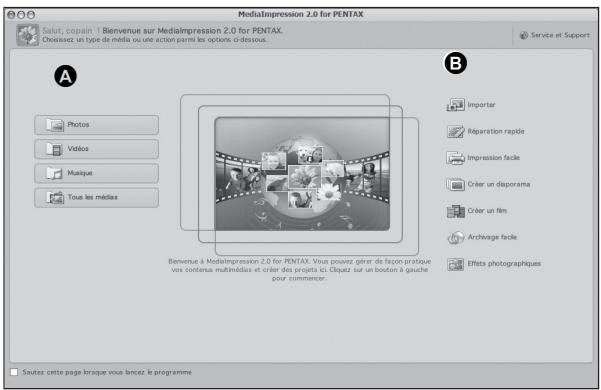This screenshot has height=390, width=601.
Task: Click the Effets photographiques icon
Action: (x=455, y=264)
